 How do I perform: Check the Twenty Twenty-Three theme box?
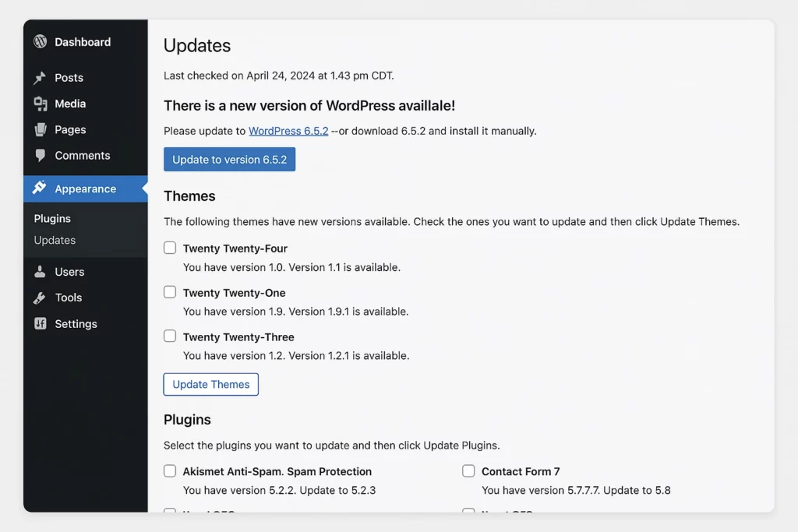click(x=170, y=336)
